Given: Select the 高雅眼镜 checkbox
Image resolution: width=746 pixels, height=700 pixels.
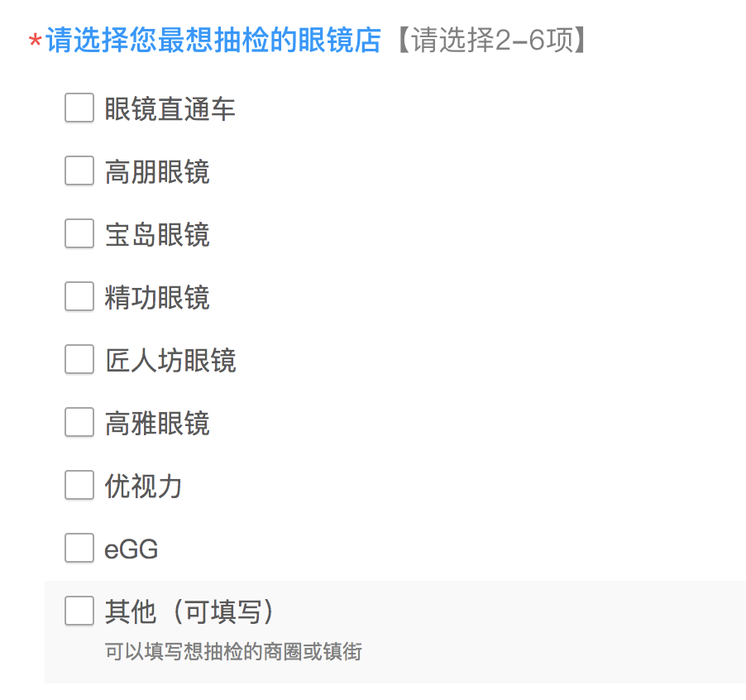Looking at the screenshot, I should pos(79,422).
